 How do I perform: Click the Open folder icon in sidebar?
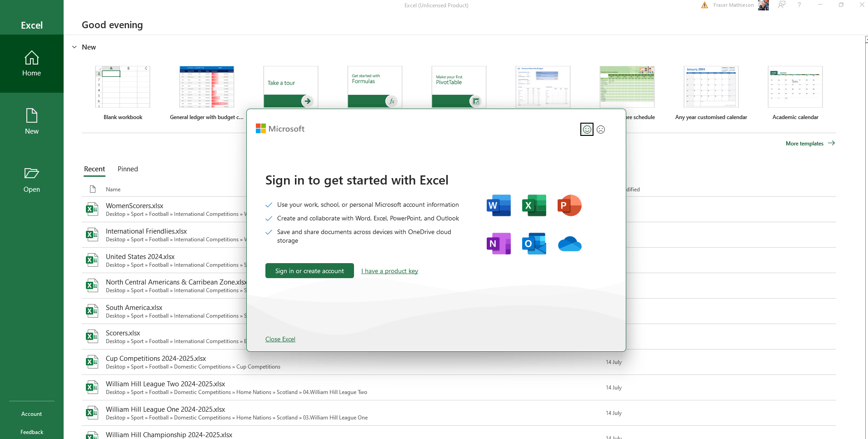(32, 173)
